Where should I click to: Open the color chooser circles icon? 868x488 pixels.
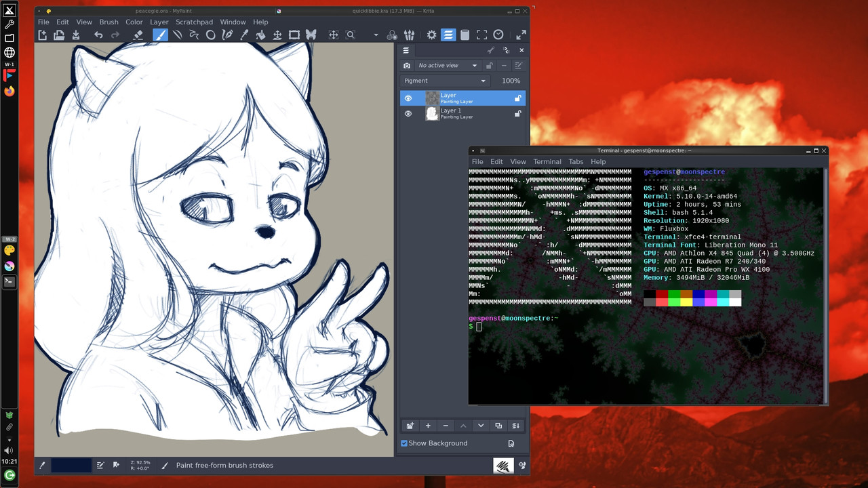[392, 35]
